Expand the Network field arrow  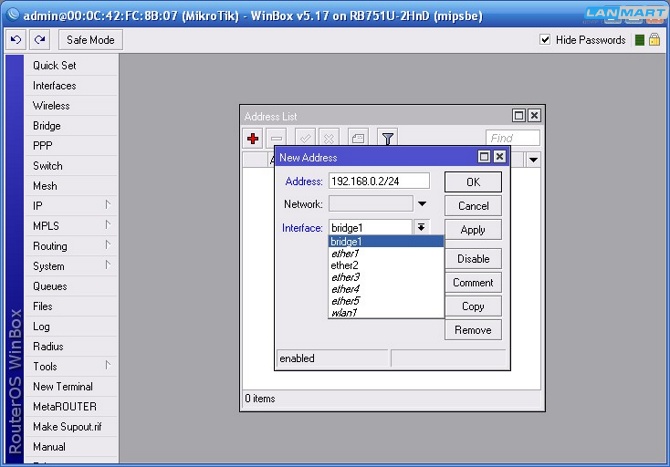pos(422,204)
